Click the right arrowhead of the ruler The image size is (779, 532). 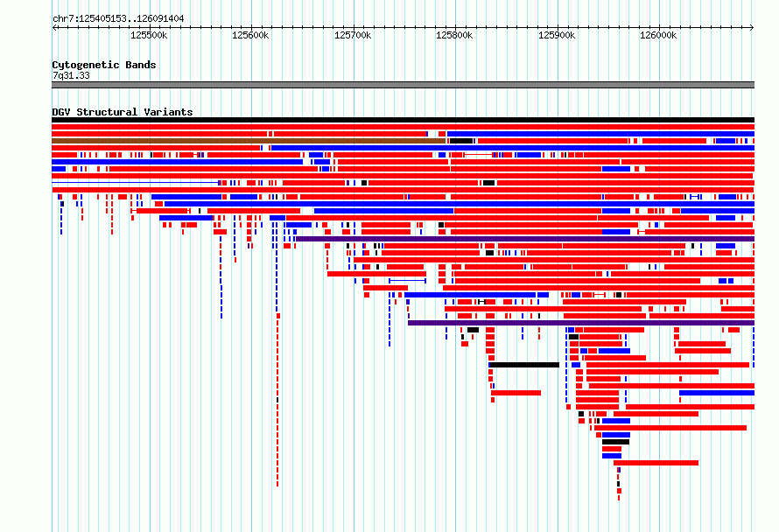coord(752,27)
